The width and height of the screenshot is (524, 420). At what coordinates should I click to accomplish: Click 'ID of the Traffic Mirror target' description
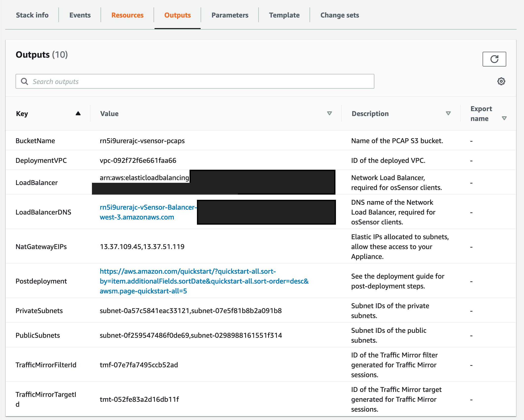tap(396, 399)
